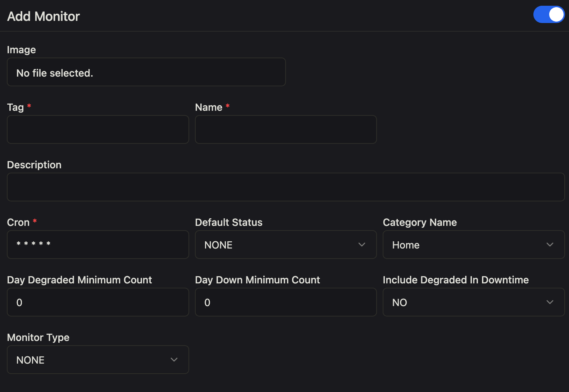Focus the Day Down Minimum Count field
Screen dimensions: 569x392
click(286, 302)
